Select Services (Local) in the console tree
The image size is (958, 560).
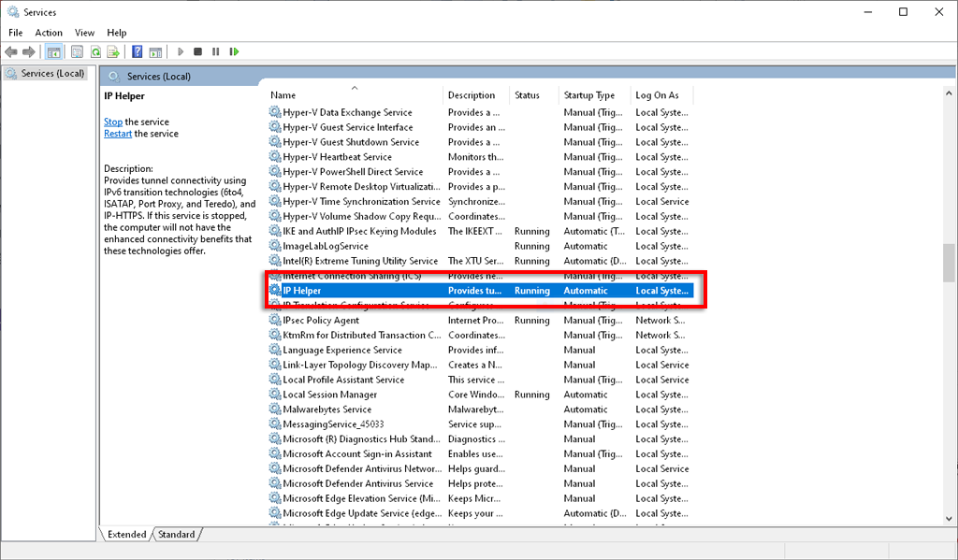[x=52, y=74]
